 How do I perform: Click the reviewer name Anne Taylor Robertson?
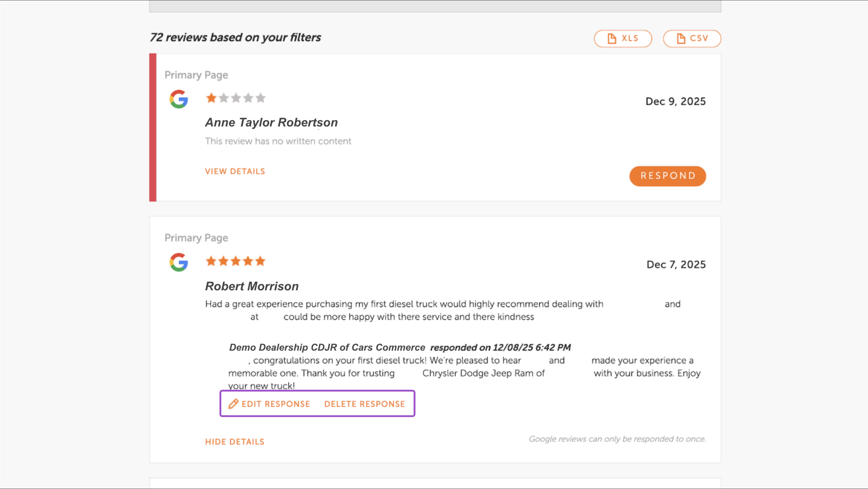(271, 122)
